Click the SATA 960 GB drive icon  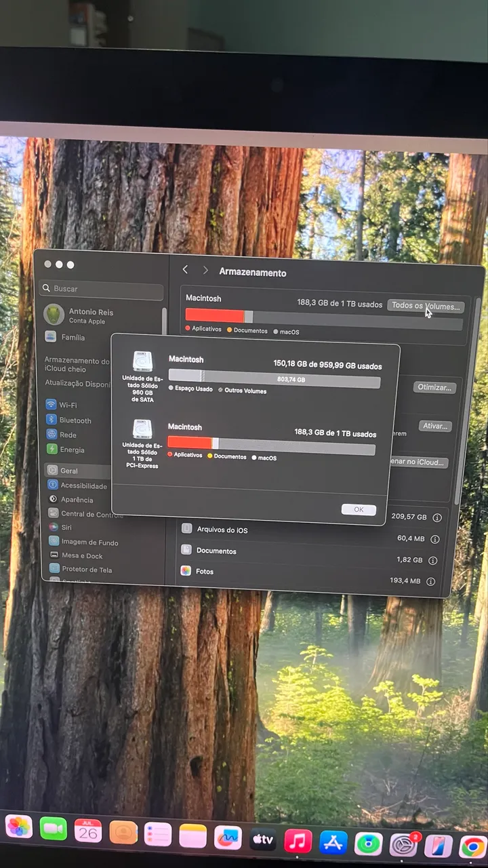[x=143, y=361]
